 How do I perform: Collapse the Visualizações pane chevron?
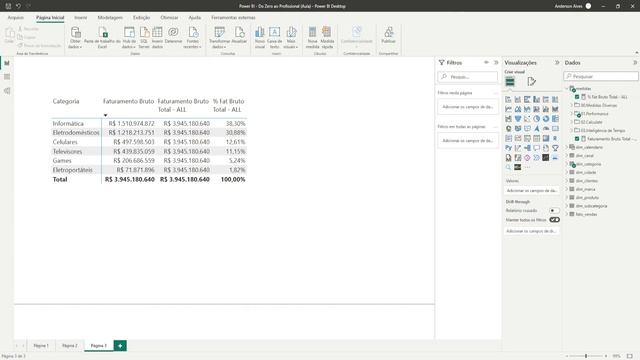tap(557, 62)
